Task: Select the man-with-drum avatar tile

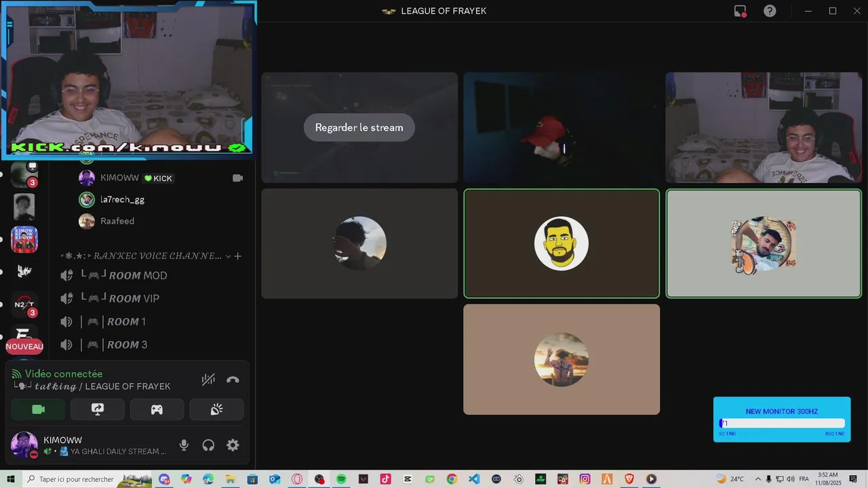Action: coord(764,243)
